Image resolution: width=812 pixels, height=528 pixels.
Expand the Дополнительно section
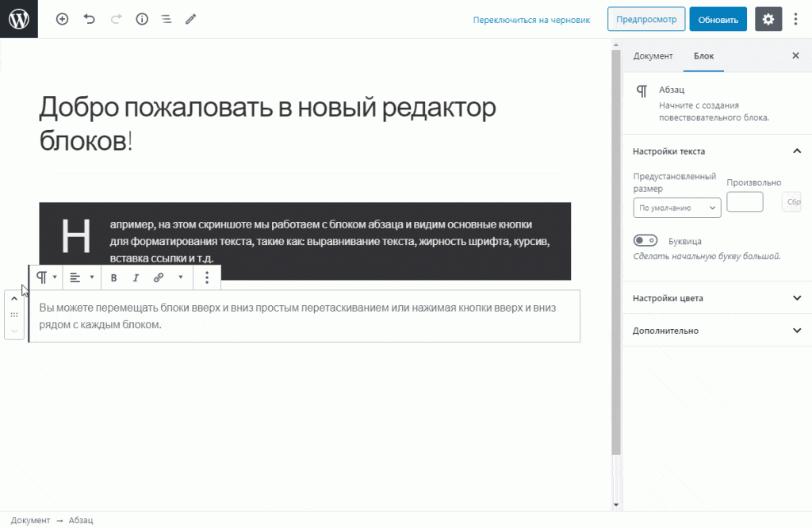715,331
